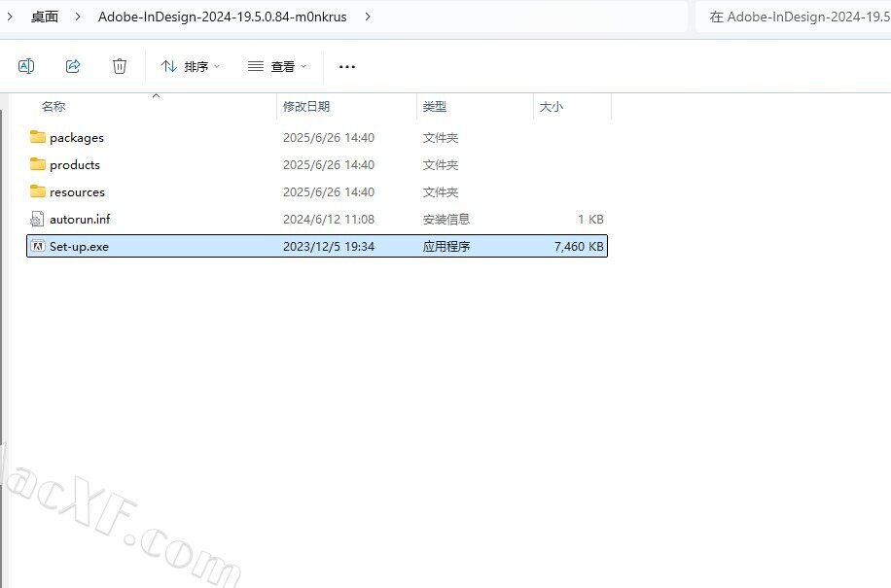Select the autorun.inf file icon
Viewport: 891px width, 588px height.
click(37, 219)
